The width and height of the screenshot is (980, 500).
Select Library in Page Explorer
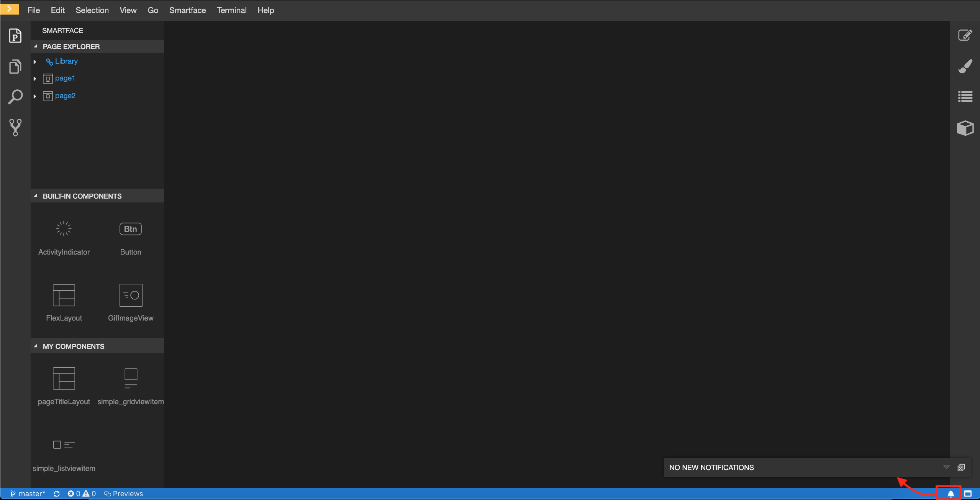(66, 61)
